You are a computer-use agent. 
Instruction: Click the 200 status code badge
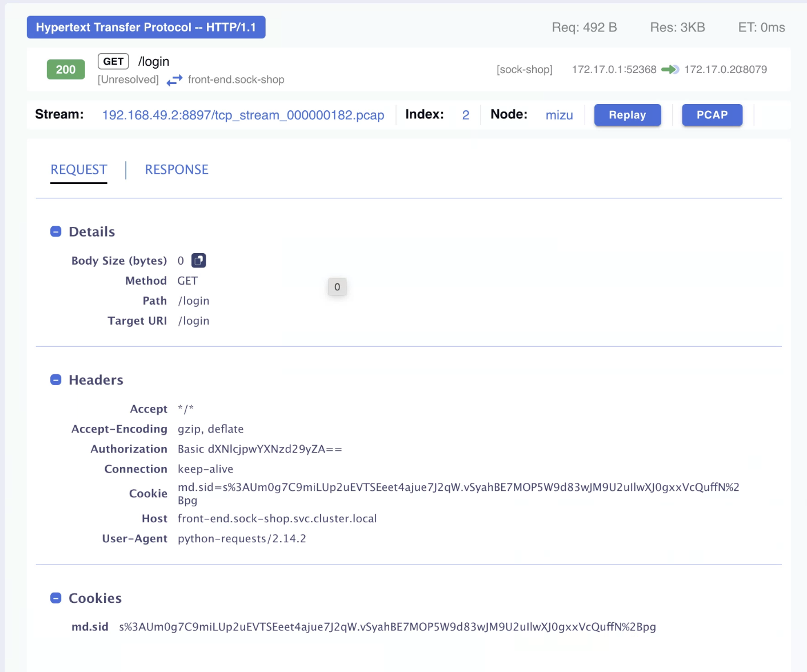point(66,70)
